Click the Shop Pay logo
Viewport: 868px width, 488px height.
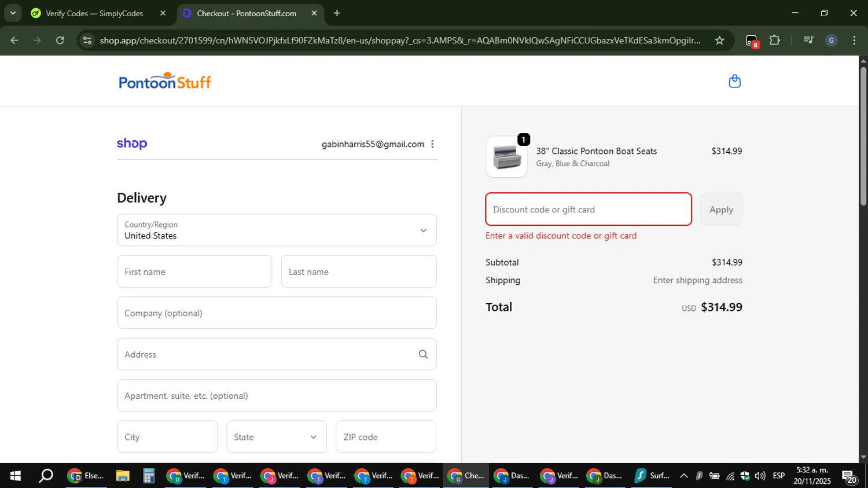[x=132, y=144]
